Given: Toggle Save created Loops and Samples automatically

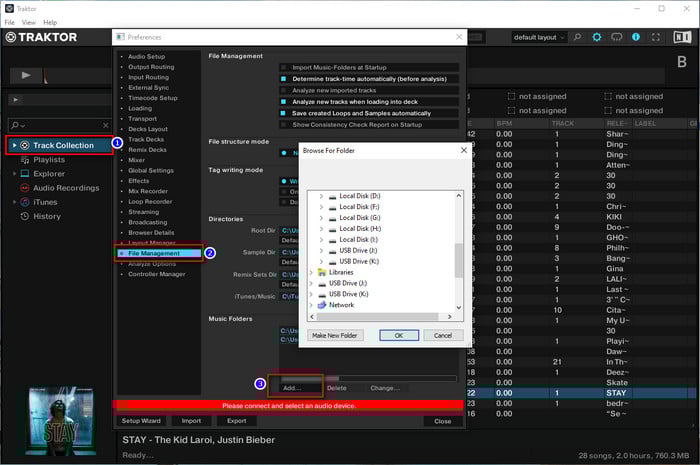Looking at the screenshot, I should click(283, 113).
